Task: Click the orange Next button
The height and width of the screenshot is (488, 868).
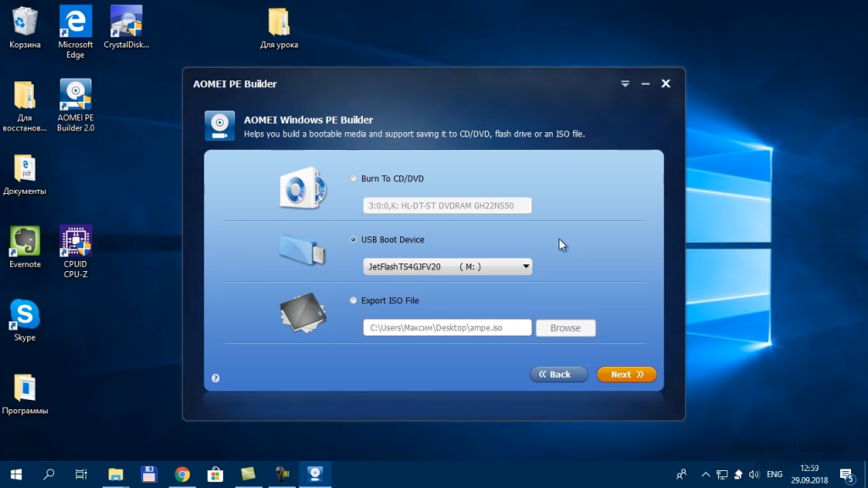Action: click(626, 374)
